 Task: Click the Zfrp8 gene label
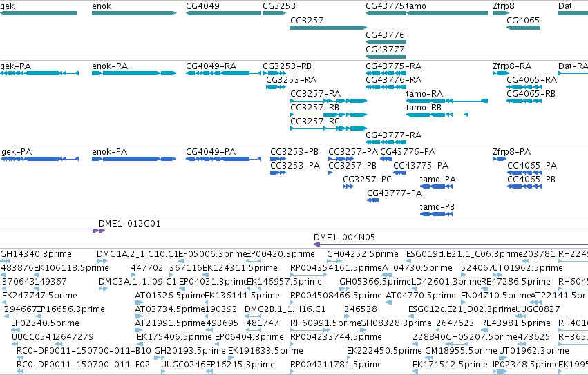(504, 6)
